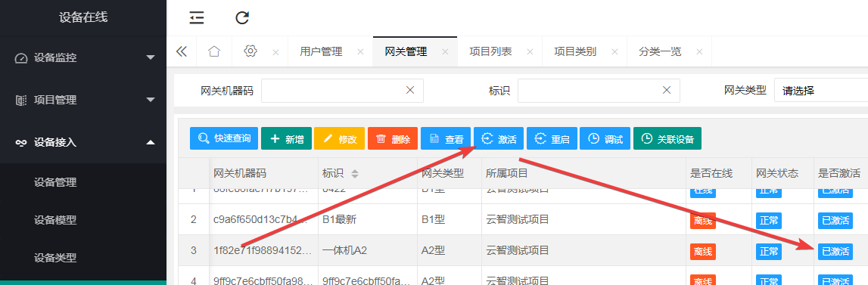868x285 pixels.
Task: Click the 网关机器码 column header
Action: [x=263, y=173]
